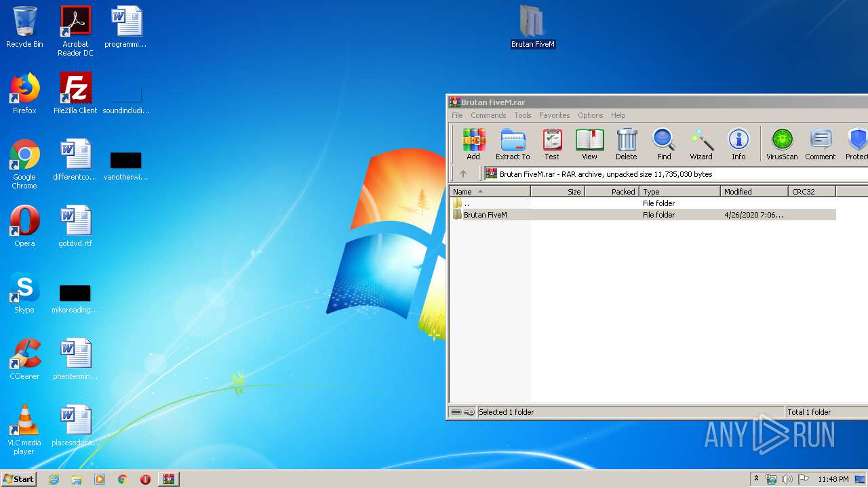This screenshot has width=868, height=488.
Task: Select VLC media player desktop icon
Action: pos(24,430)
